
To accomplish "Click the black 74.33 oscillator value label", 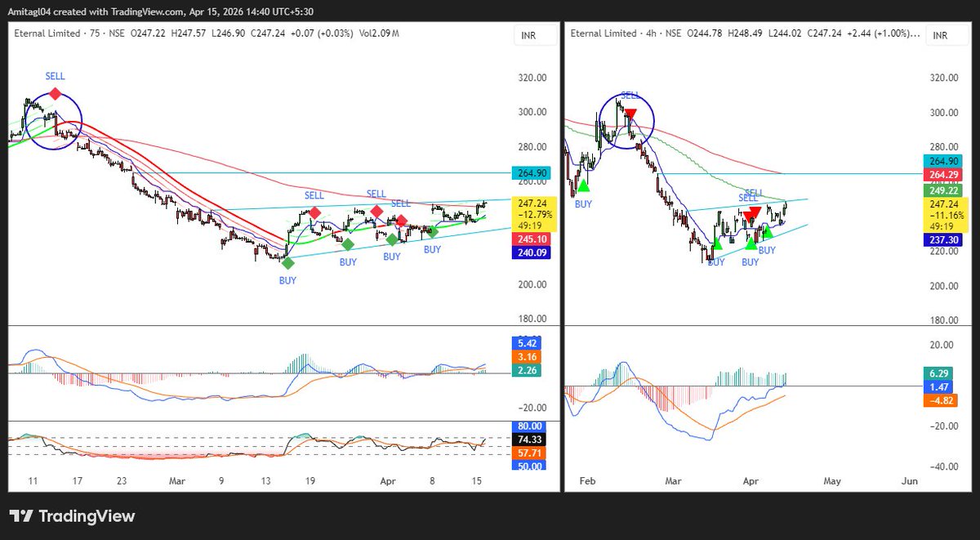I will 528,439.
